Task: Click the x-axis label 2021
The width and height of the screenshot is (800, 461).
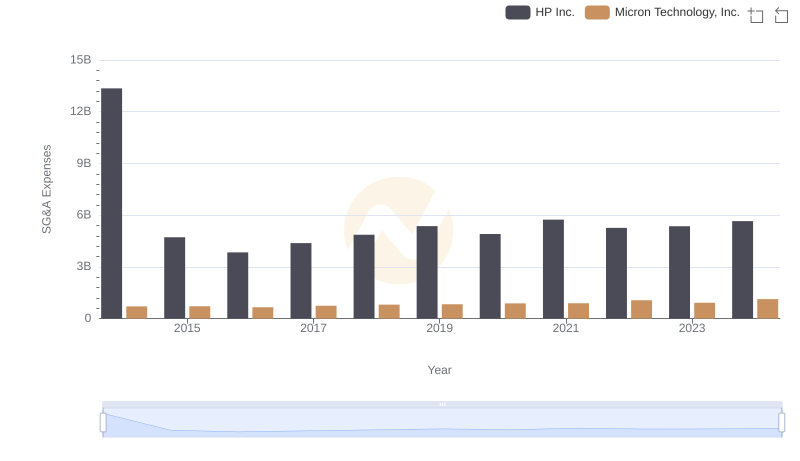Action: click(566, 328)
